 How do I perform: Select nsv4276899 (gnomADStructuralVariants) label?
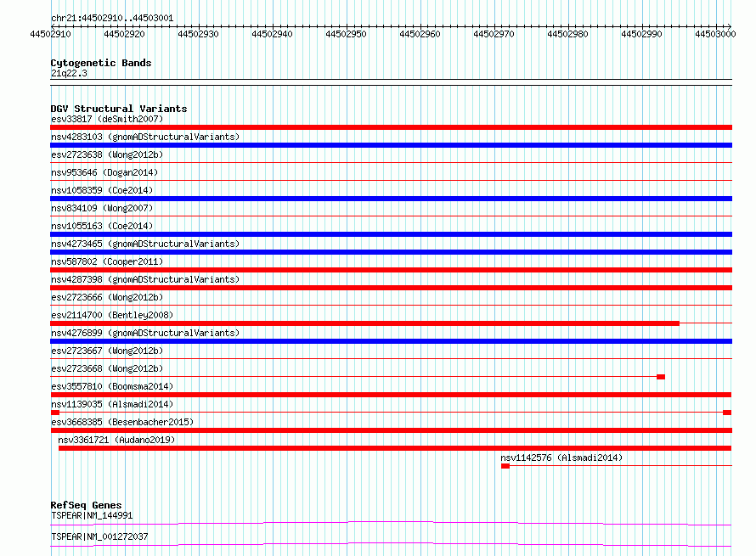coord(145,333)
